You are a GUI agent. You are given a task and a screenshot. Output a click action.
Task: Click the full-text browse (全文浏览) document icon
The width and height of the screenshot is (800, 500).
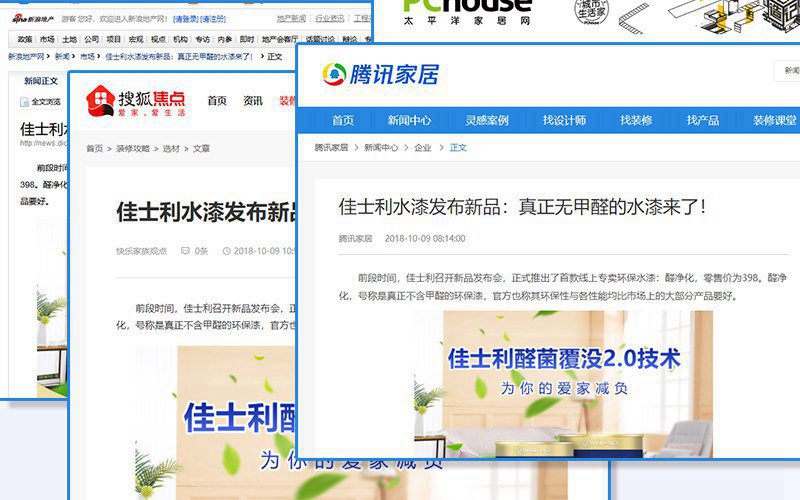point(24,102)
